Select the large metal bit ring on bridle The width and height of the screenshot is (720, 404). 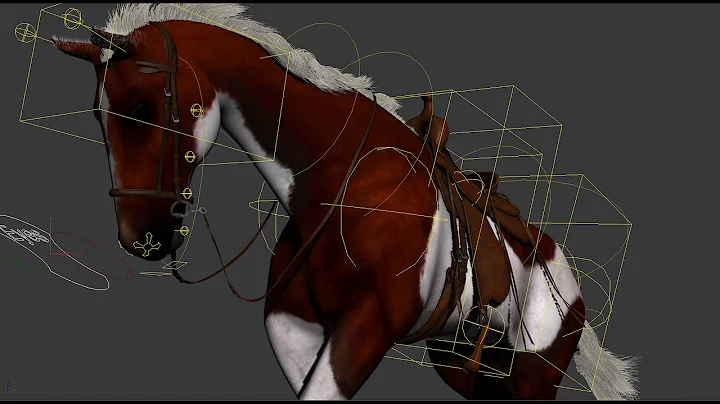click(180, 209)
